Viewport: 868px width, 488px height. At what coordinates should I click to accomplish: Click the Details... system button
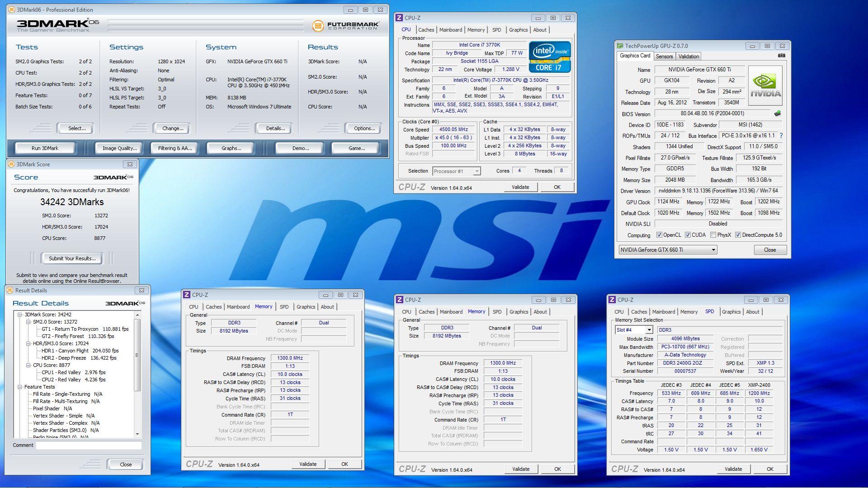(275, 128)
